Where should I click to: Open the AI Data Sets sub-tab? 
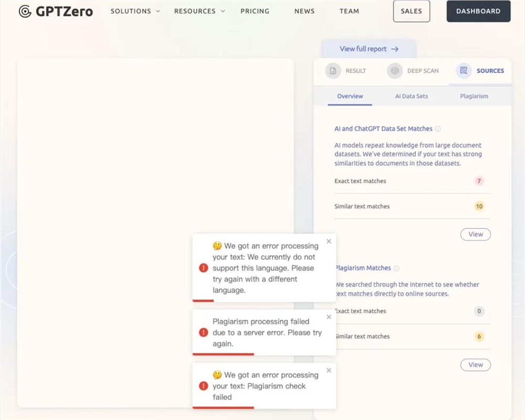(x=412, y=96)
